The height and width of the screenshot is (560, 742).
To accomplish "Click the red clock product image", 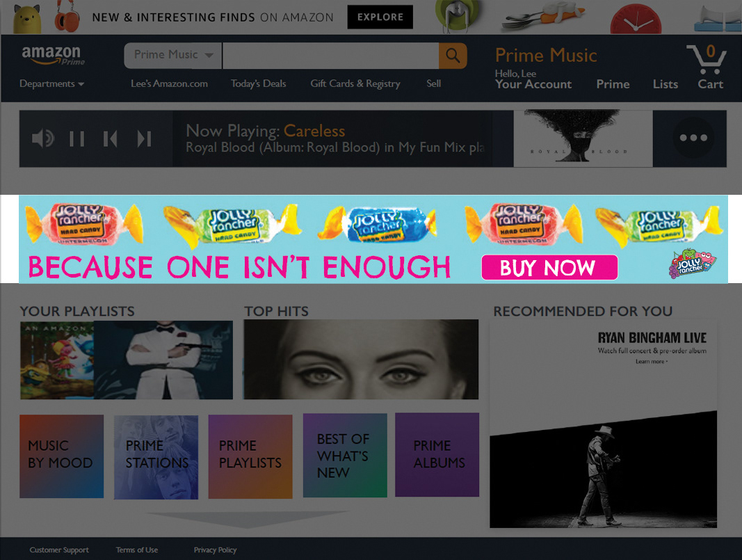I will click(x=636, y=20).
